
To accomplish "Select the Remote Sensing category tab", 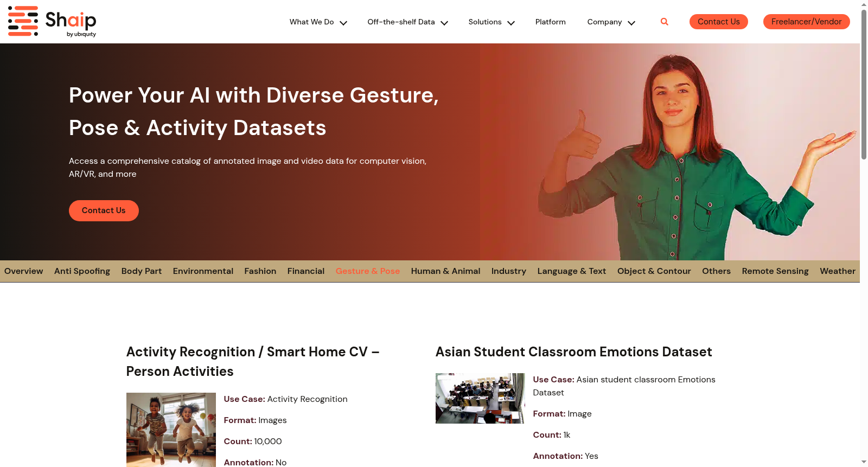I will (x=775, y=271).
